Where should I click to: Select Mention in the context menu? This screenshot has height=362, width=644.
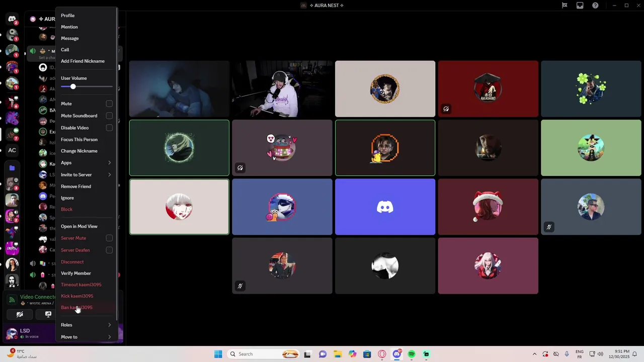(86, 27)
